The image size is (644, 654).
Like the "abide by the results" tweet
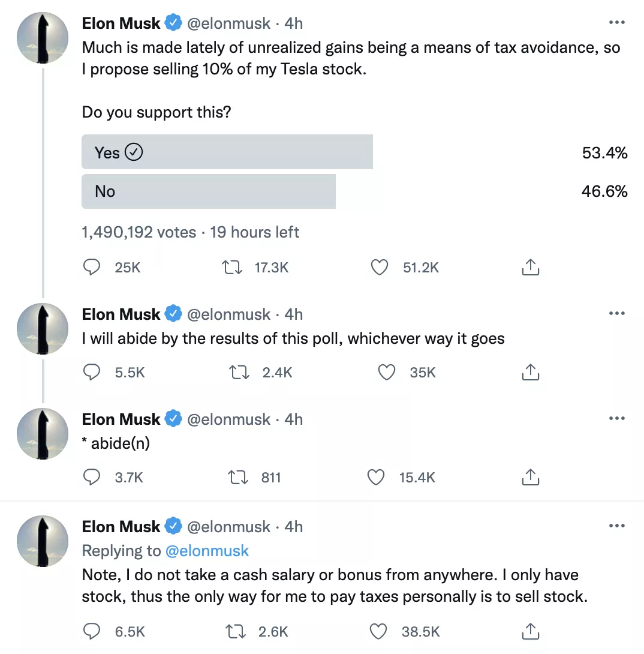click(387, 373)
